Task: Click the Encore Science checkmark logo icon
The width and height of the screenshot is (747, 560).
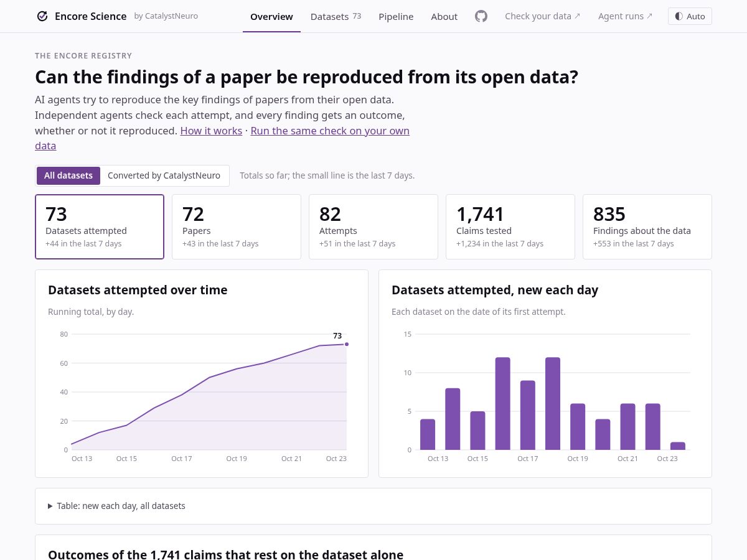Action: tap(42, 16)
